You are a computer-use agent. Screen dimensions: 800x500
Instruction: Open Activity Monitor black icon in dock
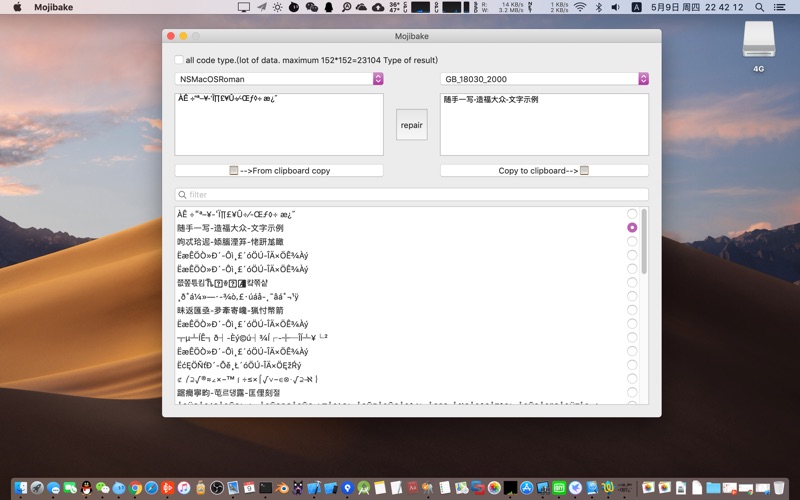[x=510, y=488]
